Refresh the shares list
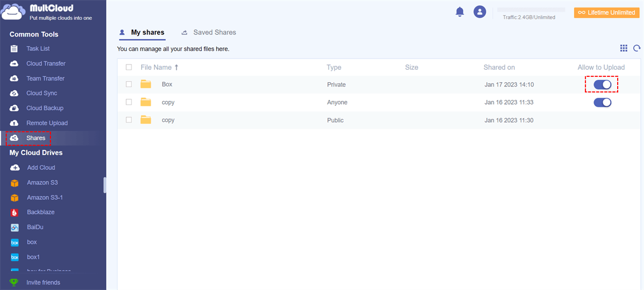 click(x=636, y=48)
